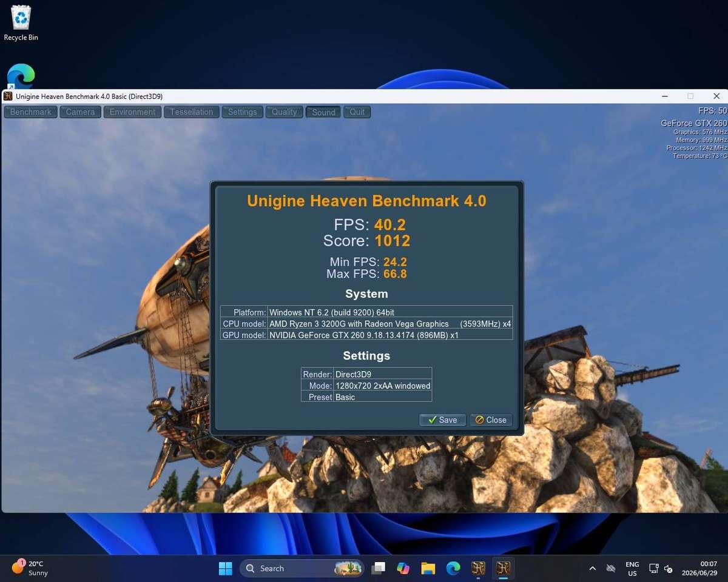This screenshot has height=582, width=728.
Task: Click the Score value 1012
Action: click(x=392, y=241)
